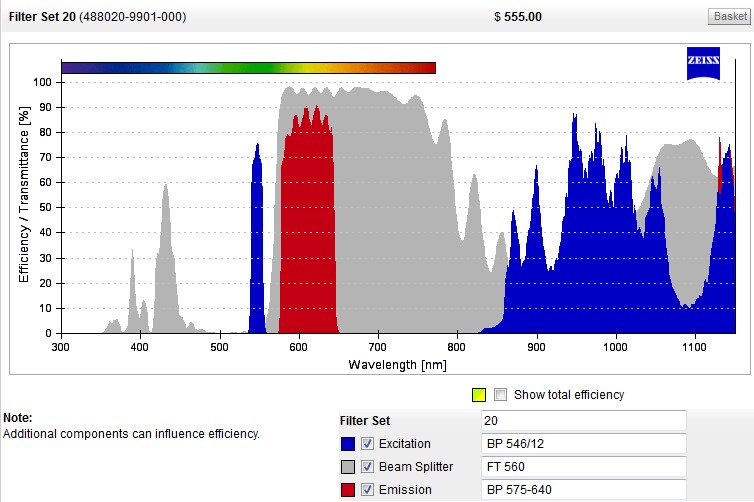The width and height of the screenshot is (754, 502).
Task: Click the 'Filter Set' bold label
Action: tap(364, 421)
